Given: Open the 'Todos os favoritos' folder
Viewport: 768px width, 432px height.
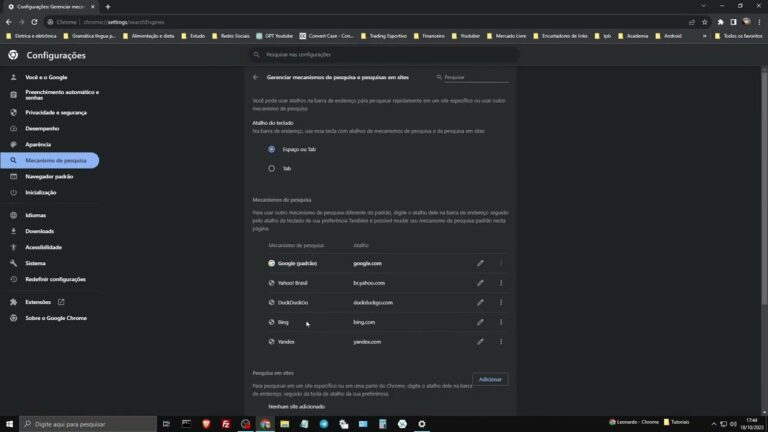Looking at the screenshot, I should [739, 36].
